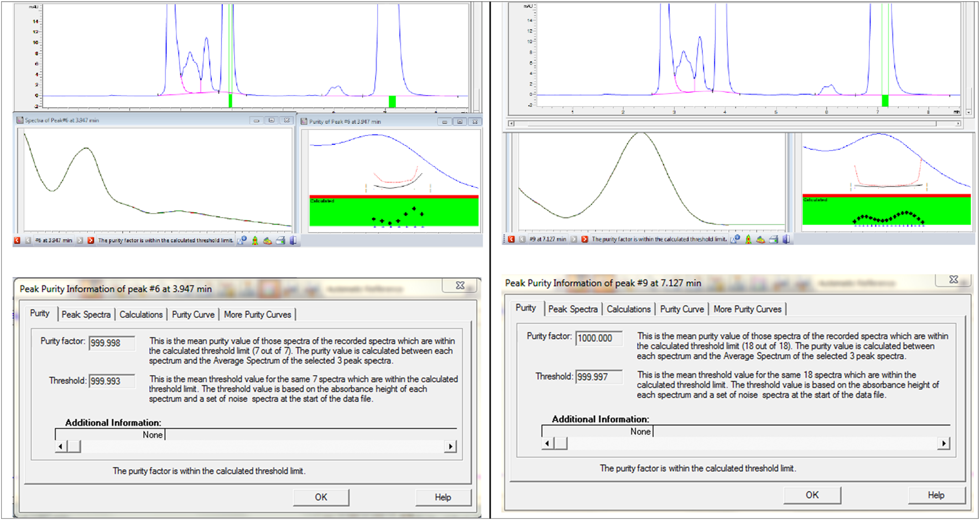This screenshot has width=980, height=520.
Task: Open Peak Spectra tab in peak #6 dialog
Action: (x=86, y=314)
